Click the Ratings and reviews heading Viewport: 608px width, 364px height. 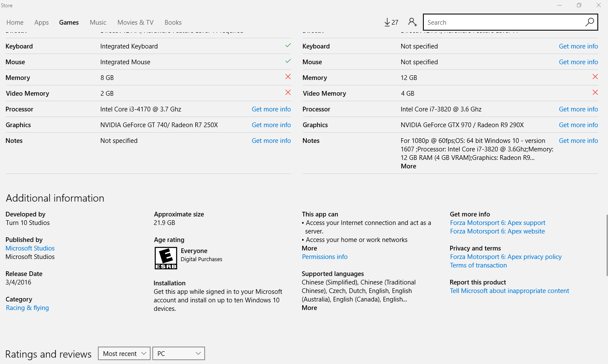pyautogui.click(x=48, y=354)
